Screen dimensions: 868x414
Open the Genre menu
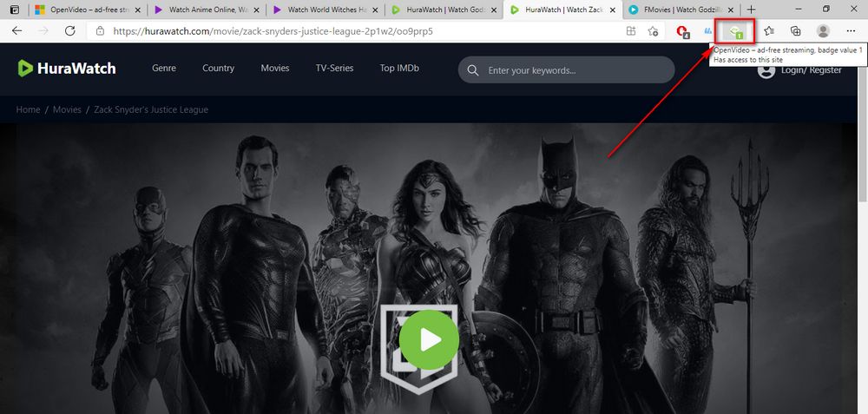click(164, 68)
